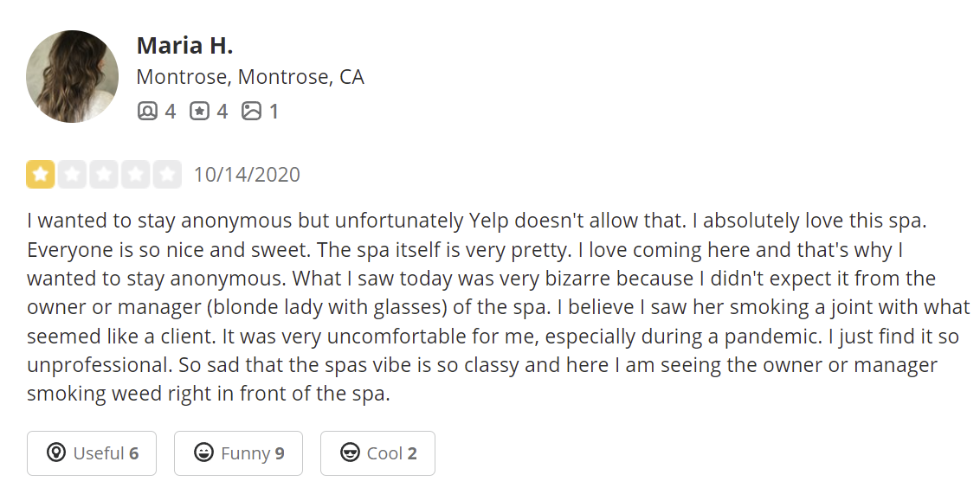The width and height of the screenshot is (980, 494).
Task: Click the location Montrose, Montrose, CA
Action: [250, 77]
